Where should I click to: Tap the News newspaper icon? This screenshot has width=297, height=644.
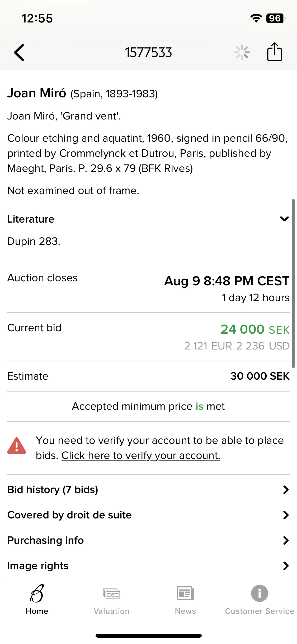click(x=185, y=594)
